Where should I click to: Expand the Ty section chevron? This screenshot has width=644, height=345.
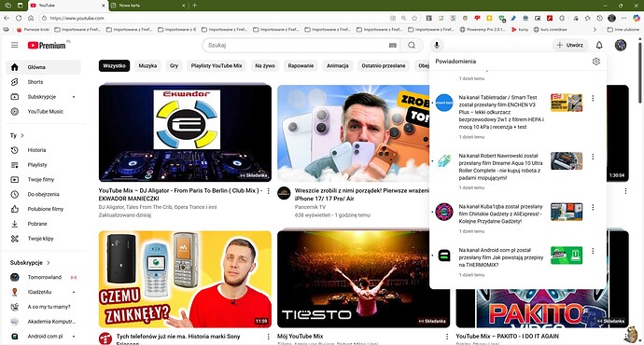(x=22, y=135)
